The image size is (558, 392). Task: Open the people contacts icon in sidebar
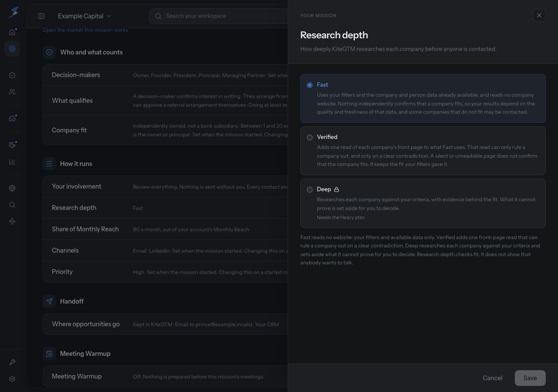[12, 92]
